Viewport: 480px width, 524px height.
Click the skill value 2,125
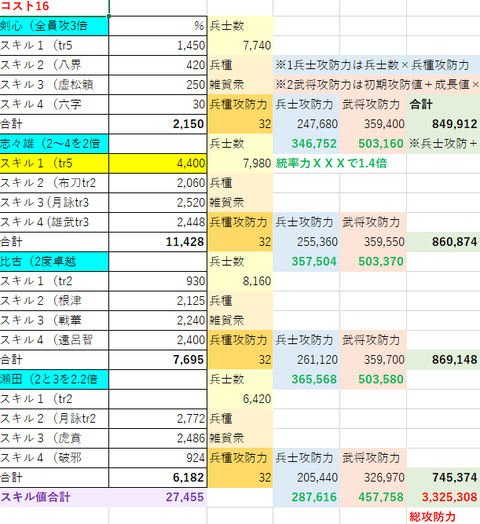[158, 301]
